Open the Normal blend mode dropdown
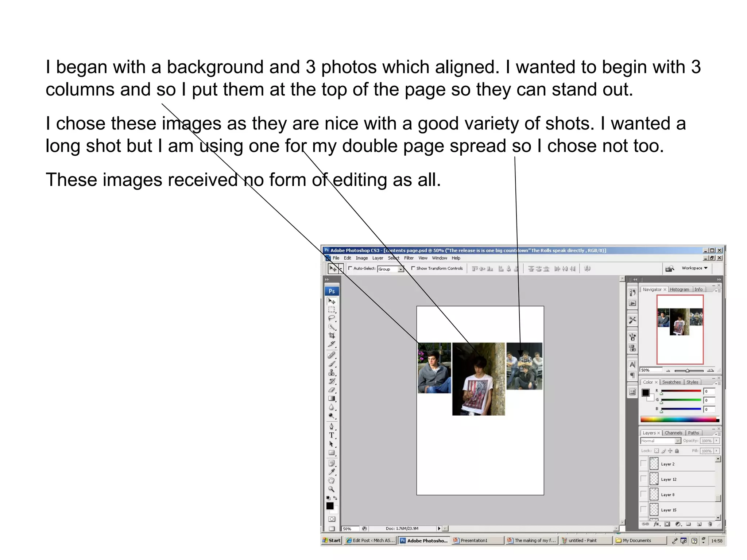This screenshot has width=747, height=560. pyautogui.click(x=661, y=441)
